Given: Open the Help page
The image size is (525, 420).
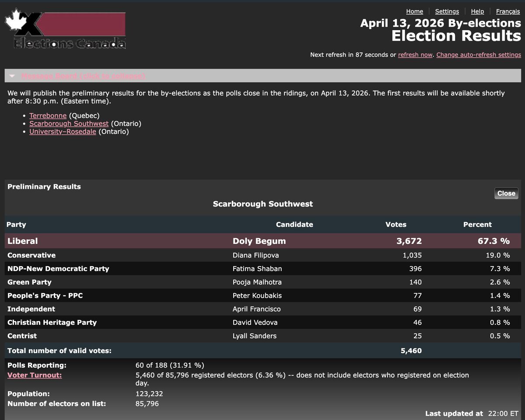Looking at the screenshot, I should tap(477, 11).
